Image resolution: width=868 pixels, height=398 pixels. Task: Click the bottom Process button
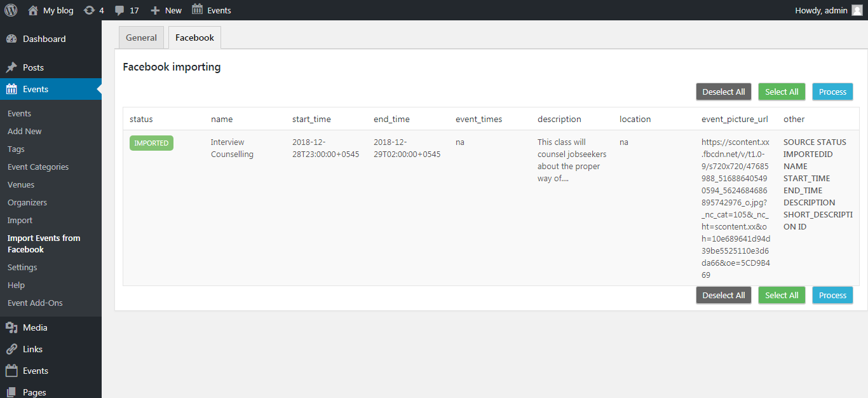[832, 295]
